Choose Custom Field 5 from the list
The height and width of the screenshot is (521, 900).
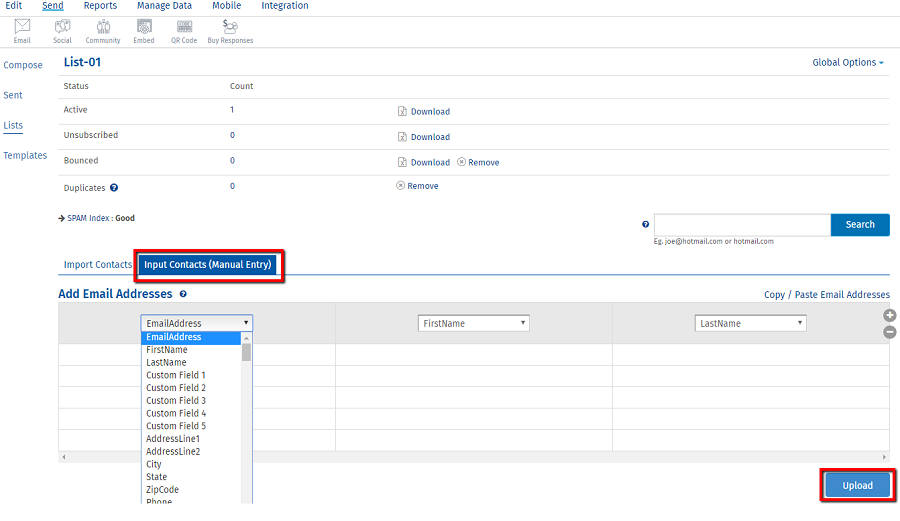pyautogui.click(x=191, y=426)
